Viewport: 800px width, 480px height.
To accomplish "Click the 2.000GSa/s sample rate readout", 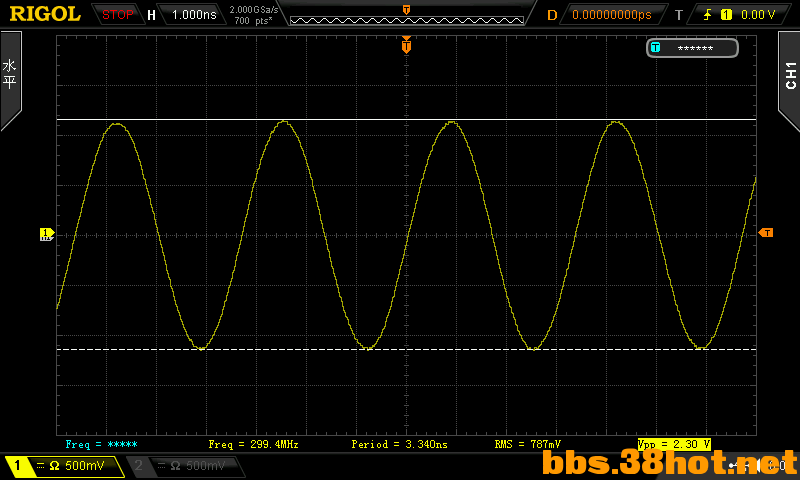I will pos(254,10).
